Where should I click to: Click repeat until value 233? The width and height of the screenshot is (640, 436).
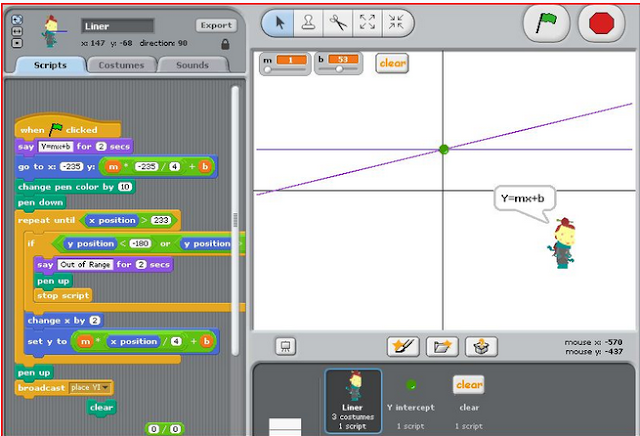(161, 220)
